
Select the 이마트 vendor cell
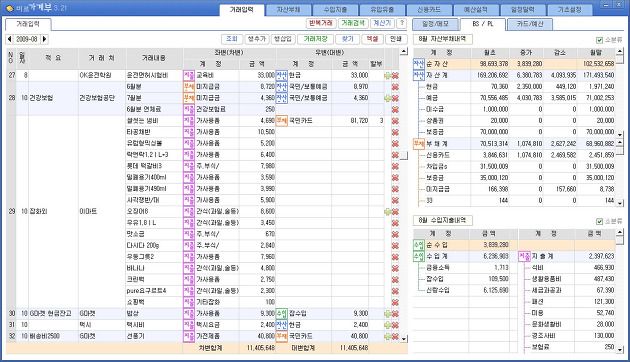click(102, 212)
